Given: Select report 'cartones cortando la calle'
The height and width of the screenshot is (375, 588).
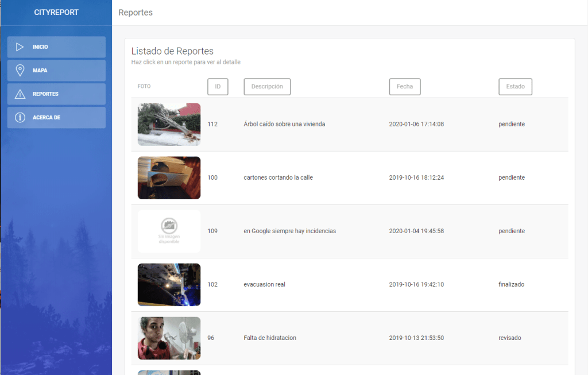Looking at the screenshot, I should point(278,177).
